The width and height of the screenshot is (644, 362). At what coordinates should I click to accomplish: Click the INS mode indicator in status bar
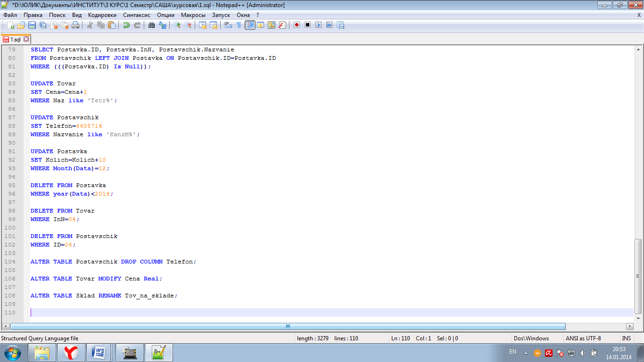click(x=626, y=338)
